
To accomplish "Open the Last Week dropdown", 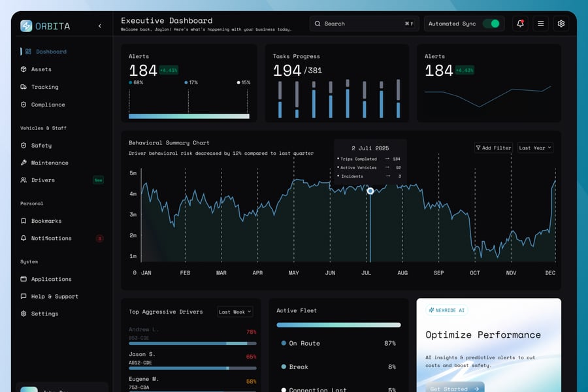I will 235,312.
